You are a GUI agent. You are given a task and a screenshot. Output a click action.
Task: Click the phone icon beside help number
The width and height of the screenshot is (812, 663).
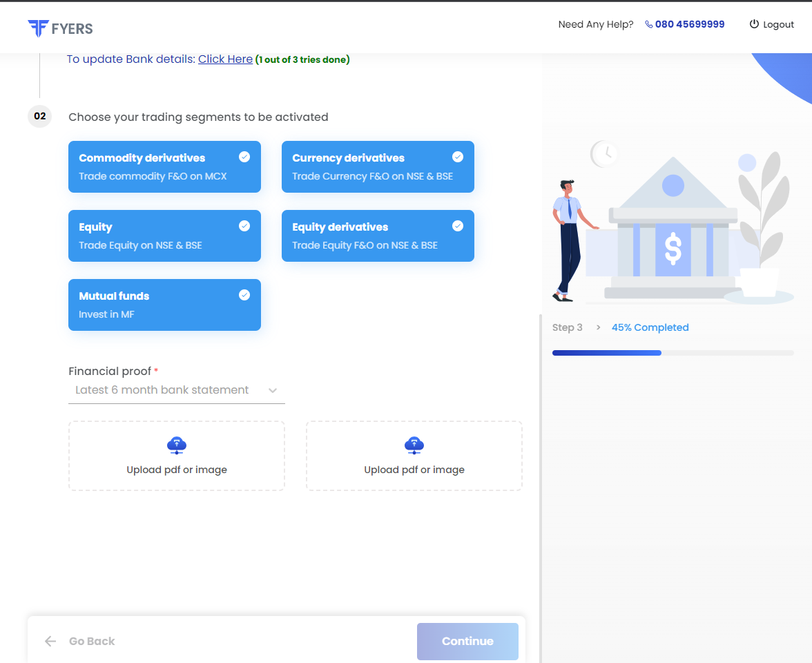click(x=648, y=24)
